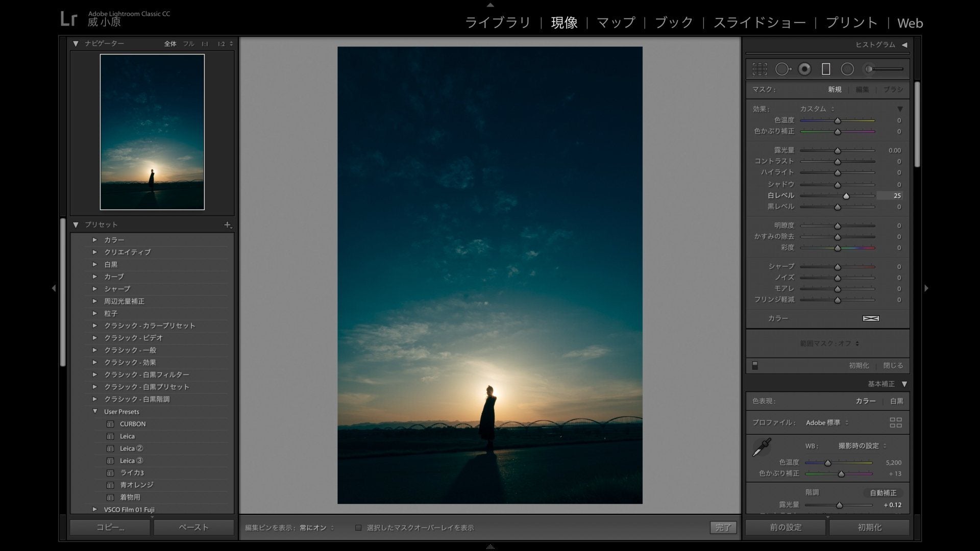Image resolution: width=980 pixels, height=551 pixels.
Task: Toggle the mask effect on/off switch
Action: coord(755,366)
